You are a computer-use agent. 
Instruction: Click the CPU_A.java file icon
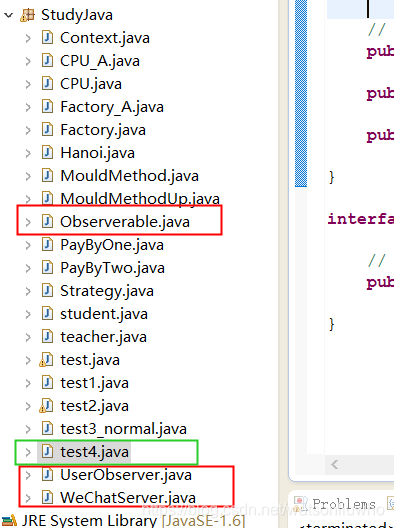click(47, 61)
